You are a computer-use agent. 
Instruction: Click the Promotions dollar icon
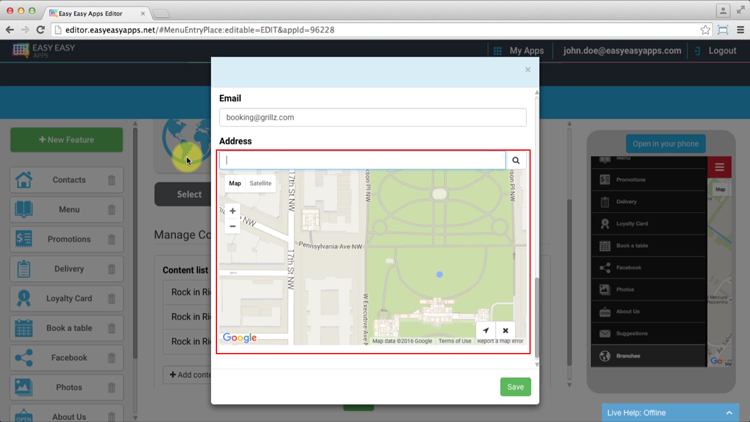click(23, 239)
